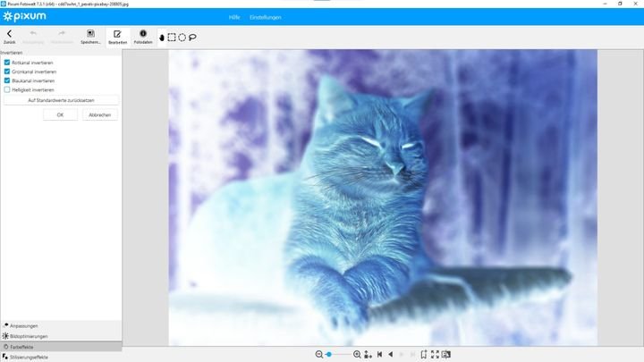Image resolution: width=644 pixels, height=362 pixels.
Task: Choose the rectangular selection tool
Action: tap(172, 38)
